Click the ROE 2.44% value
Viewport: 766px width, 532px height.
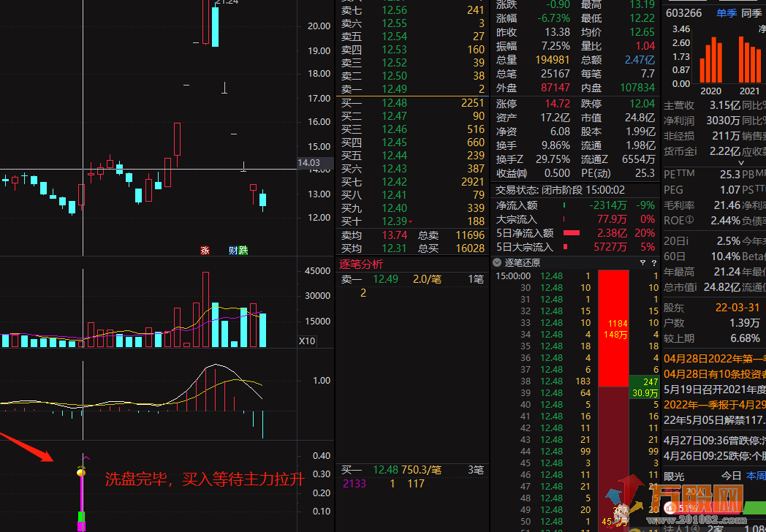click(726, 220)
